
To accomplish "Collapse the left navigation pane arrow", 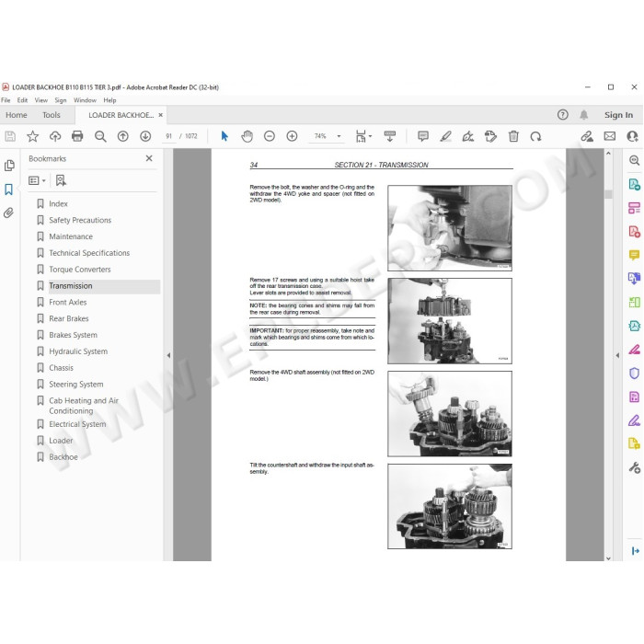I will pos(168,356).
